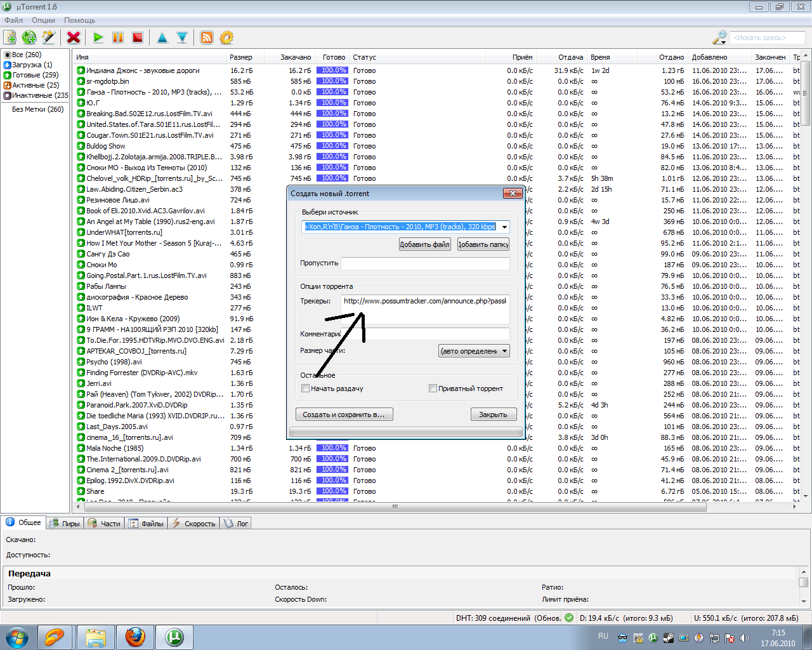The image size is (812, 650).
Task: Click the RU language indicator in tray
Action: point(603,635)
